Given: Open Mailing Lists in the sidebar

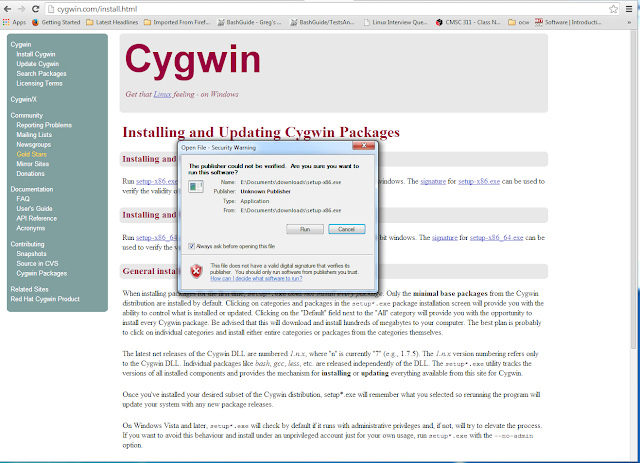Looking at the screenshot, I should (x=34, y=135).
